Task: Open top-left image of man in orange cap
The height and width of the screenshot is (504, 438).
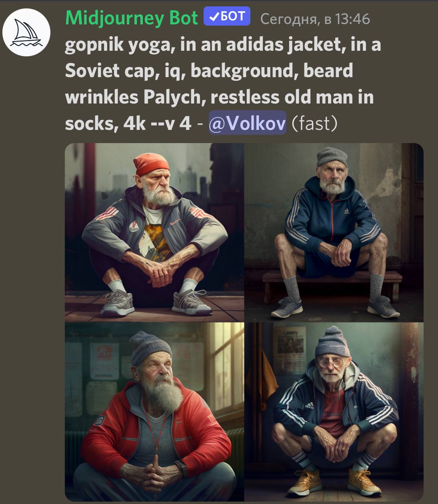Action: tap(154, 232)
